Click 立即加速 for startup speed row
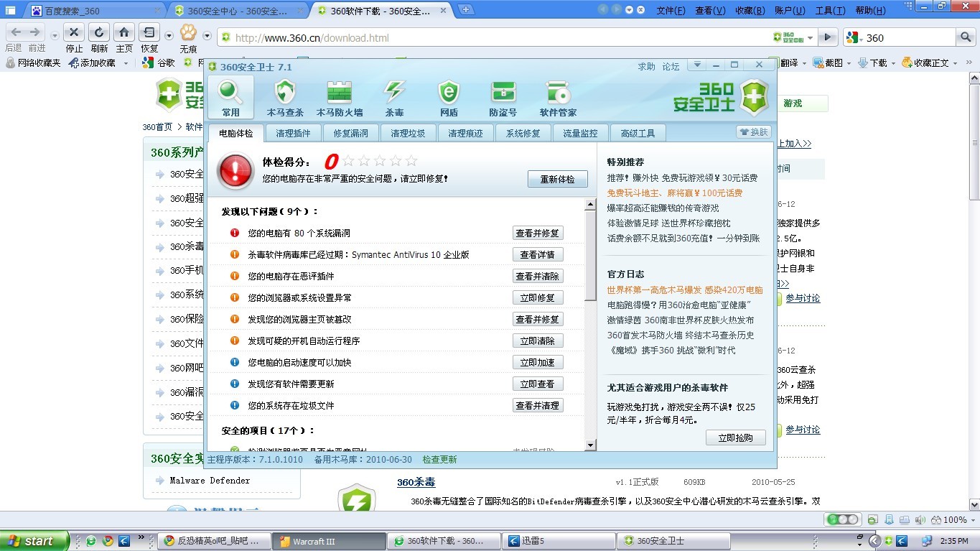The width and height of the screenshot is (980, 551). point(538,363)
